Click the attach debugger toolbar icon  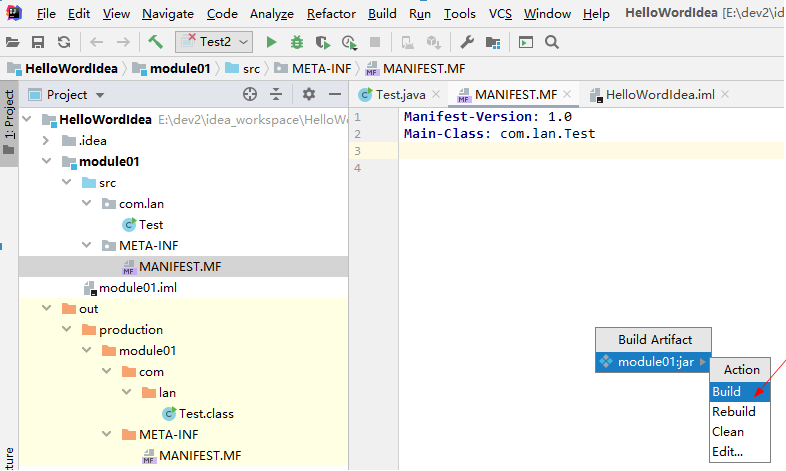(408, 43)
